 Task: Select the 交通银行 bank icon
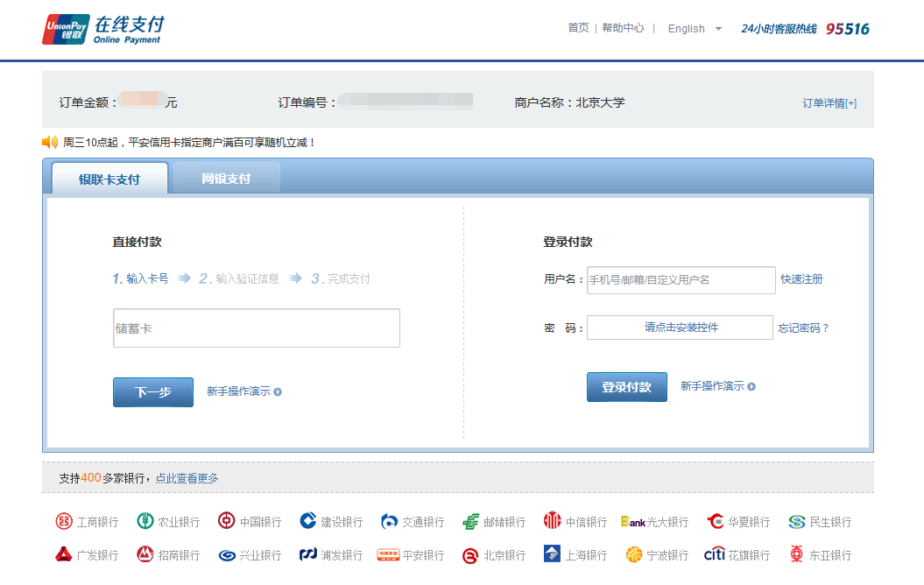point(390,522)
